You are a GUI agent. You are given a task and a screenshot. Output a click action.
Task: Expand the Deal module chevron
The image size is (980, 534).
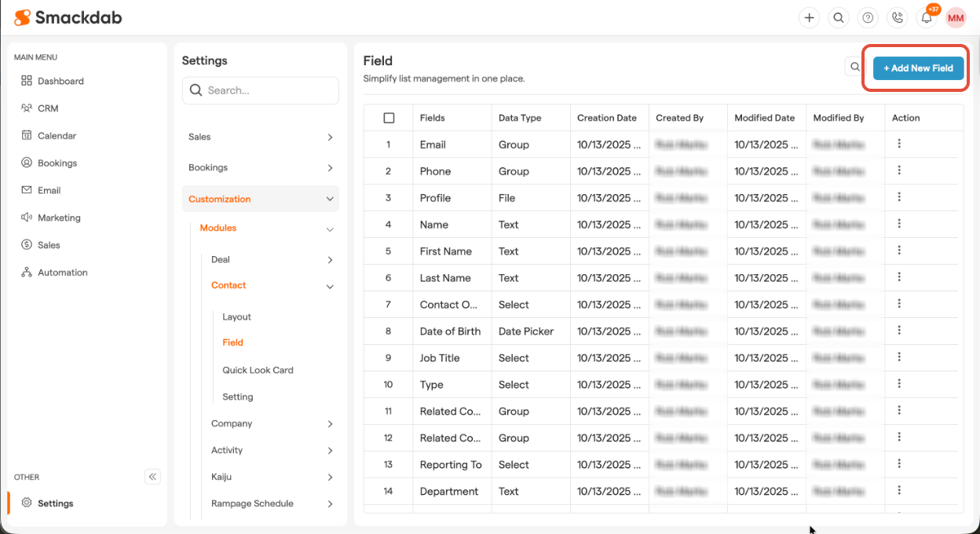[330, 260]
